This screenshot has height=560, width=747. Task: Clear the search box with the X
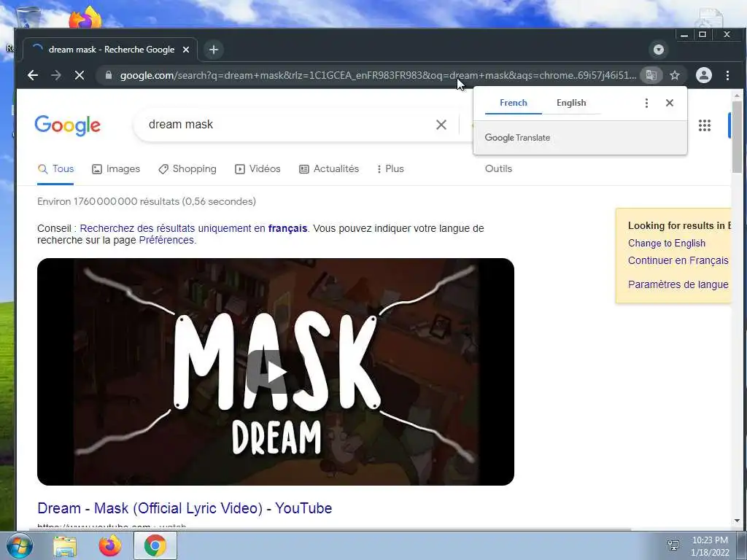coord(441,125)
